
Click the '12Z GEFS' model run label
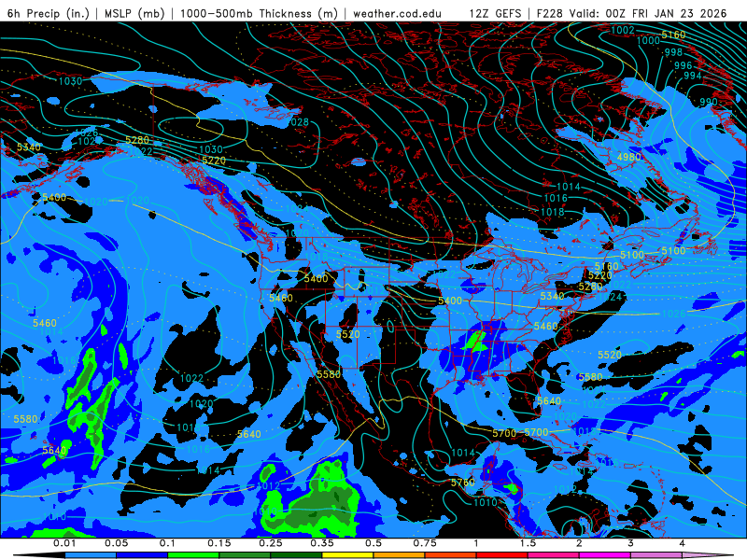click(496, 13)
